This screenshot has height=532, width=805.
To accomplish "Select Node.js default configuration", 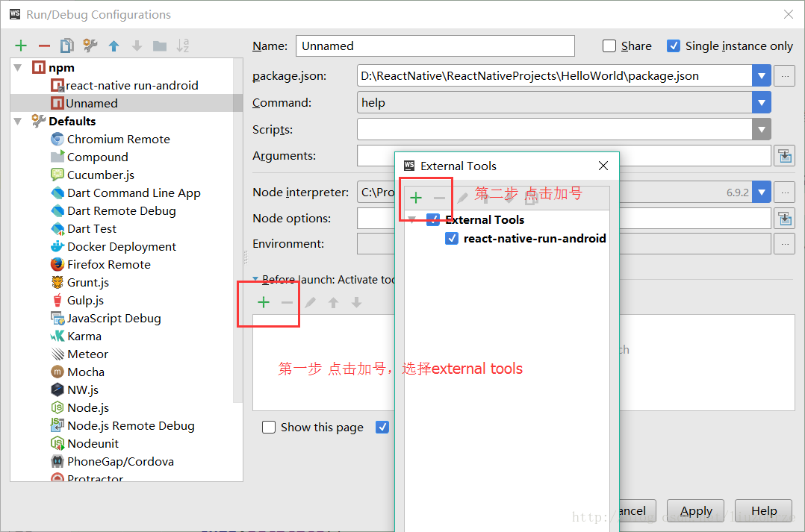I will 80,408.
